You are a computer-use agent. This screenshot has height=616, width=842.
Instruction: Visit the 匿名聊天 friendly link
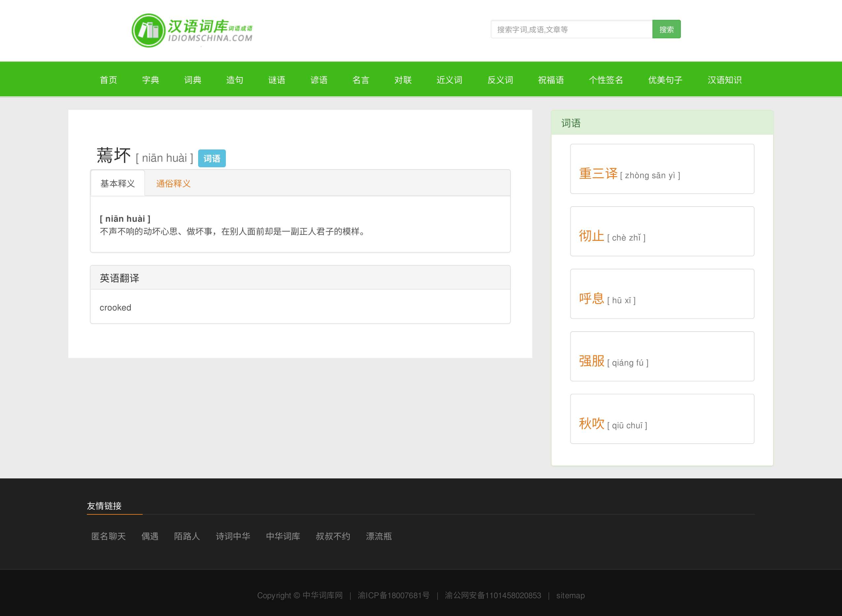click(x=109, y=536)
